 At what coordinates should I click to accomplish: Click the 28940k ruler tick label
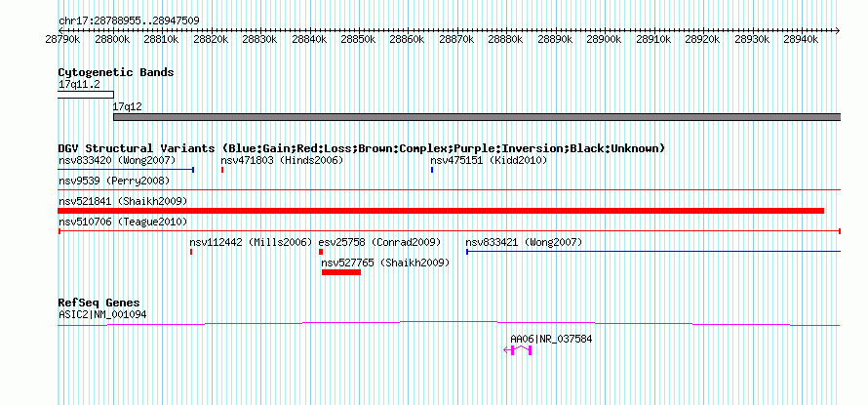click(x=802, y=40)
